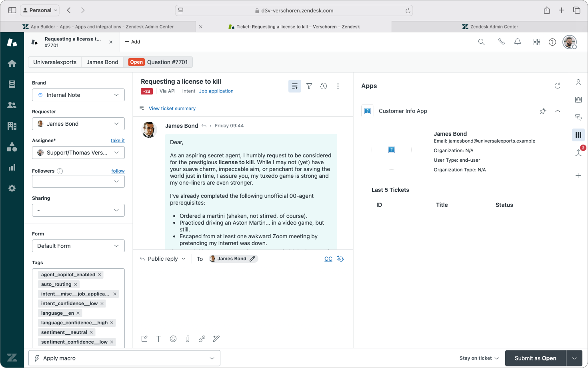Attach a file using paperclip icon
This screenshot has height=368, width=588.
(188, 339)
